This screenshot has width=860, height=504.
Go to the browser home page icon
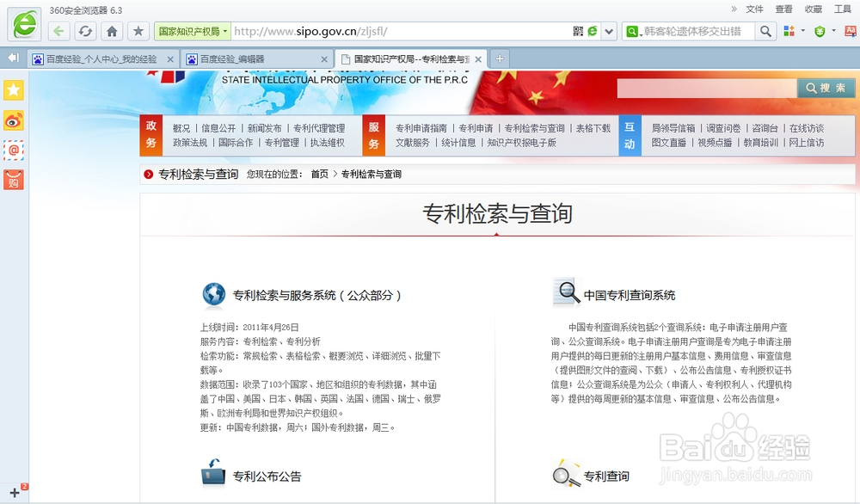(112, 31)
